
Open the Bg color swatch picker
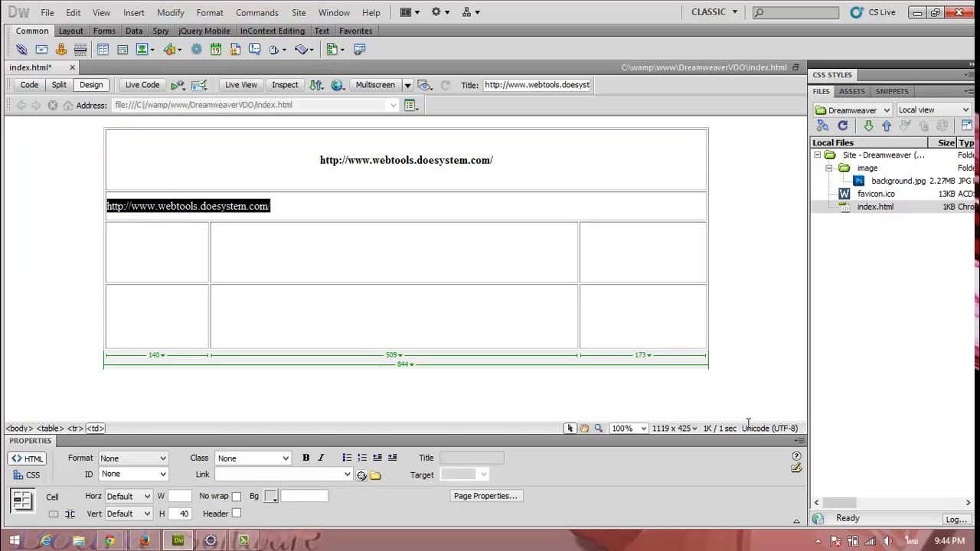click(x=271, y=497)
